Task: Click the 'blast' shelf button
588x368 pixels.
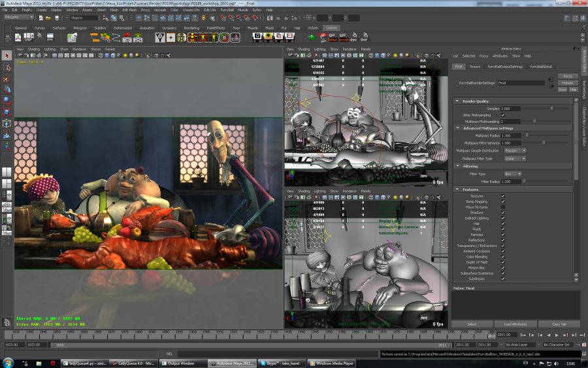Action: (x=333, y=37)
